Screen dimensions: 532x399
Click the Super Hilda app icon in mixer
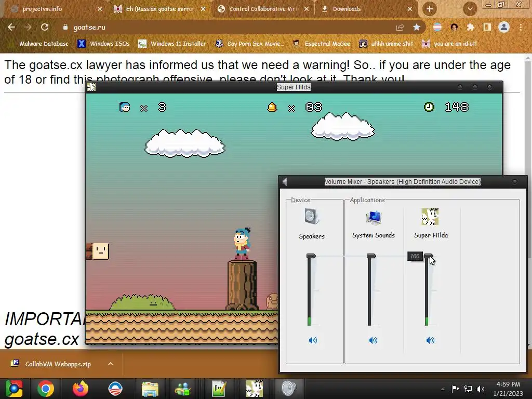click(430, 217)
